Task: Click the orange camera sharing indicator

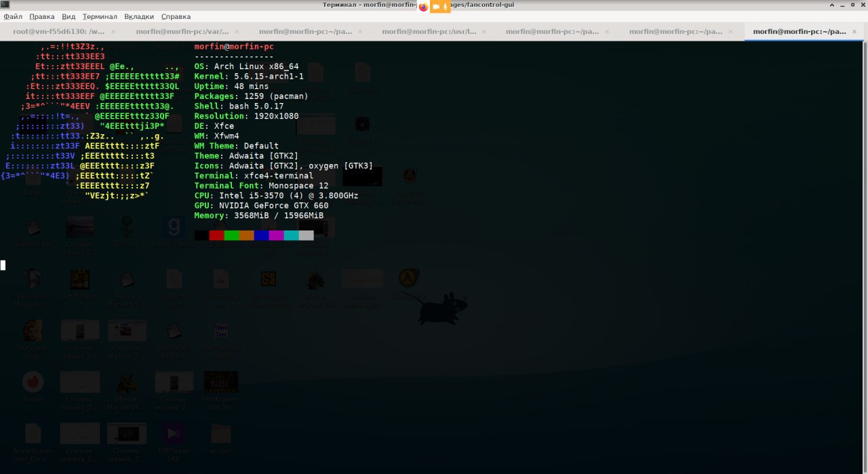Action: [x=436, y=6]
